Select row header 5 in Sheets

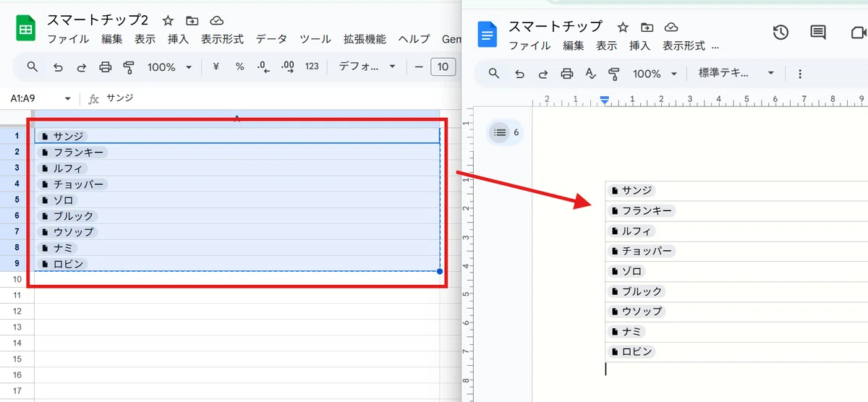click(x=17, y=200)
